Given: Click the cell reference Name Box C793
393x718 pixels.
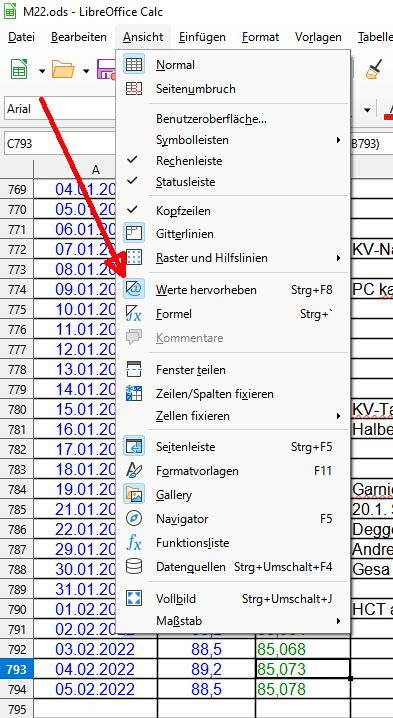Looking at the screenshot, I should pos(59,144).
